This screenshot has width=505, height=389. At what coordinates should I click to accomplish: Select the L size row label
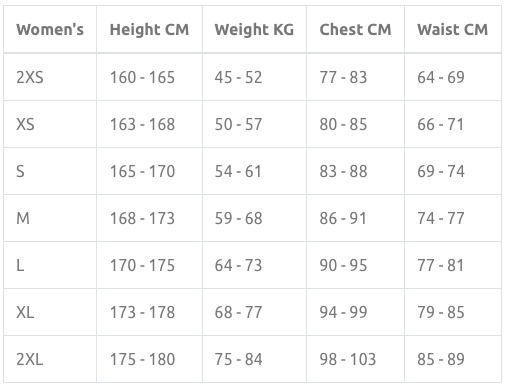tap(50, 265)
